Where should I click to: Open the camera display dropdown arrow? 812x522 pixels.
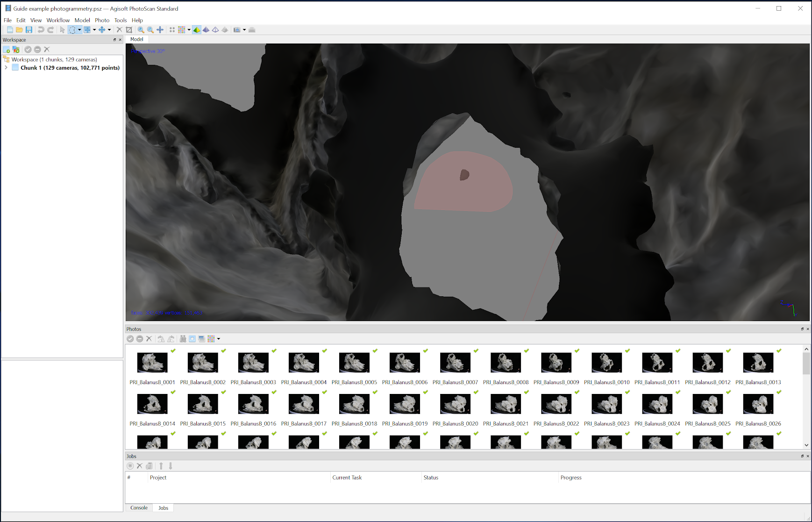pos(244,30)
